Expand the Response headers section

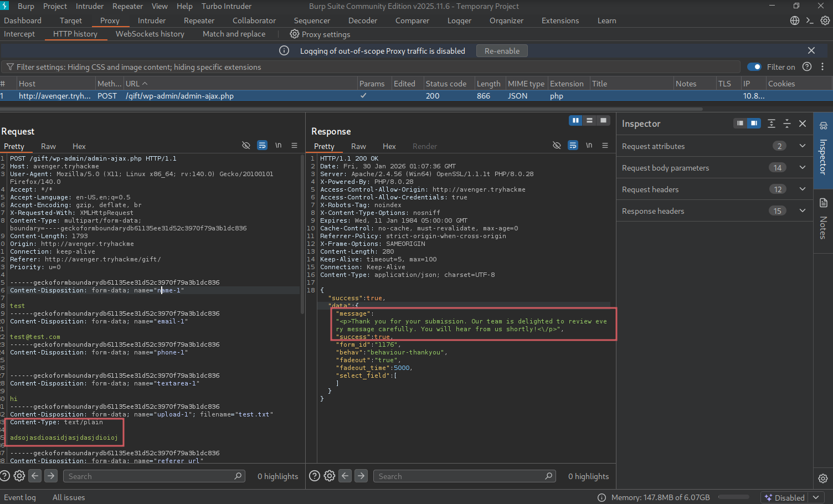pos(802,211)
